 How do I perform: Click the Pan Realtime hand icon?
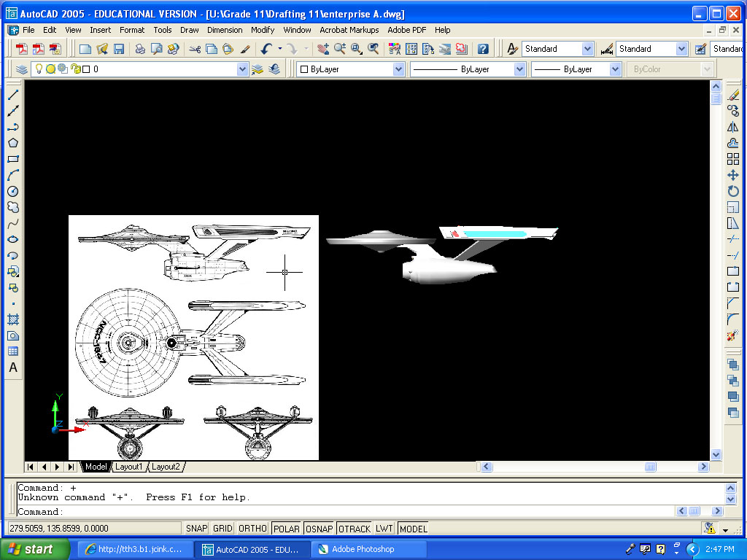point(323,49)
